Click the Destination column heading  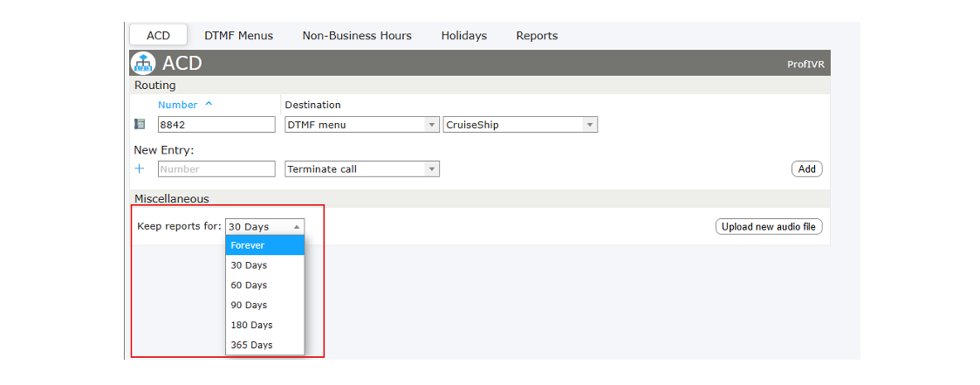[x=312, y=105]
